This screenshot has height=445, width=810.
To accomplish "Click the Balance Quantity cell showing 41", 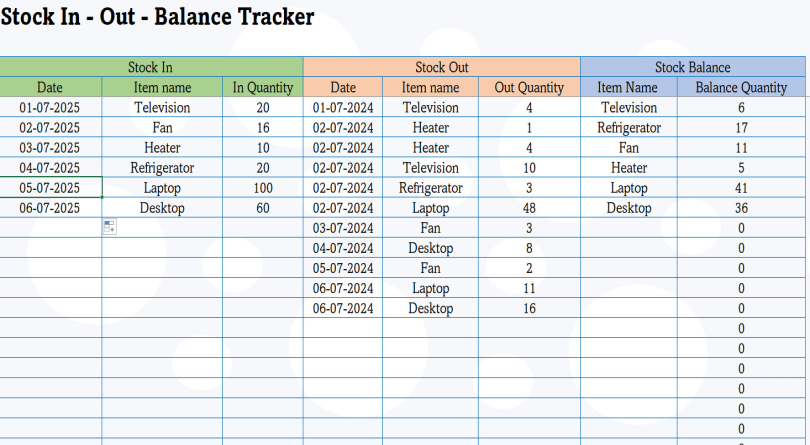I will [741, 188].
